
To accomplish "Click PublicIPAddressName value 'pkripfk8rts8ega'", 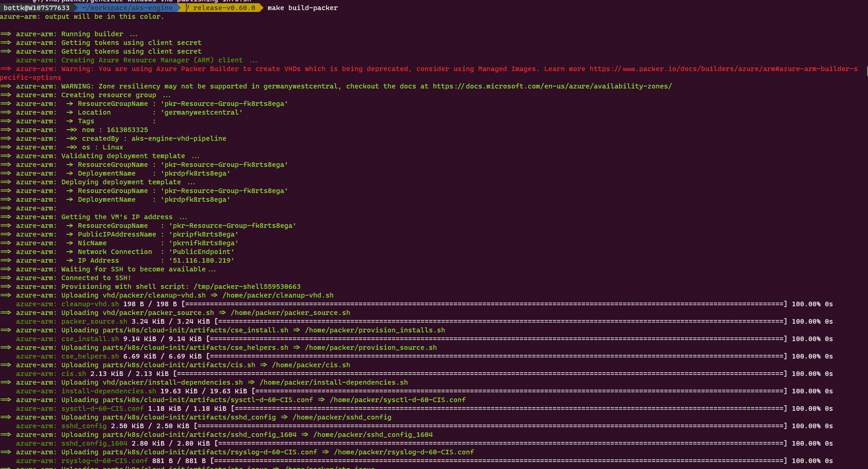I will [x=204, y=234].
